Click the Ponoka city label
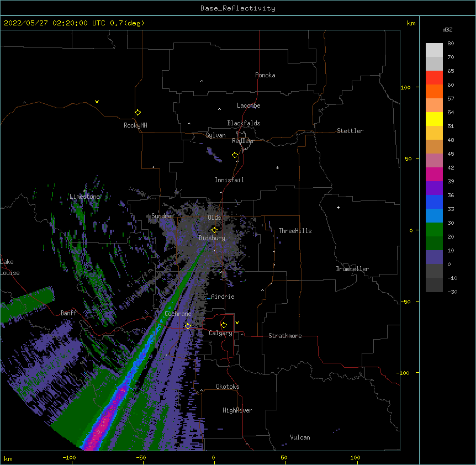 pyautogui.click(x=265, y=75)
